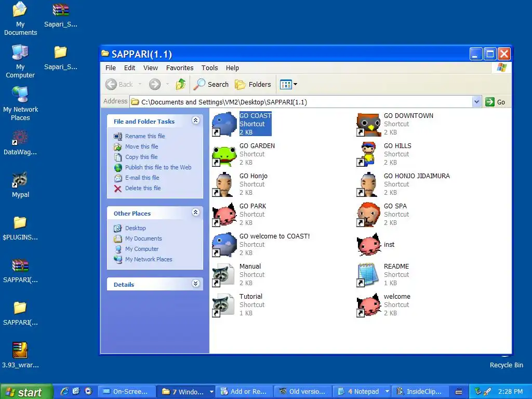Click Delete this file link
Viewport: 532px width, 399px height.
tap(143, 188)
